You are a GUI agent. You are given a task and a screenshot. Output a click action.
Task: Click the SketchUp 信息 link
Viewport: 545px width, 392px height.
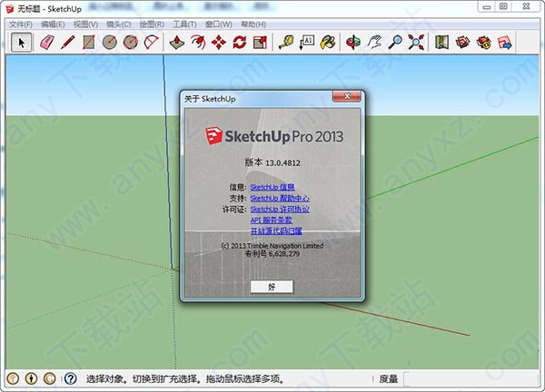click(272, 187)
